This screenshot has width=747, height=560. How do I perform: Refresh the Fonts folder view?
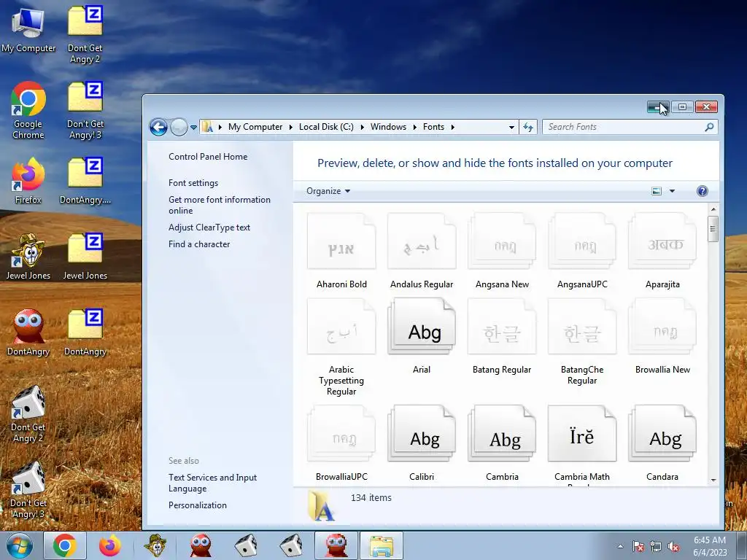pyautogui.click(x=528, y=127)
